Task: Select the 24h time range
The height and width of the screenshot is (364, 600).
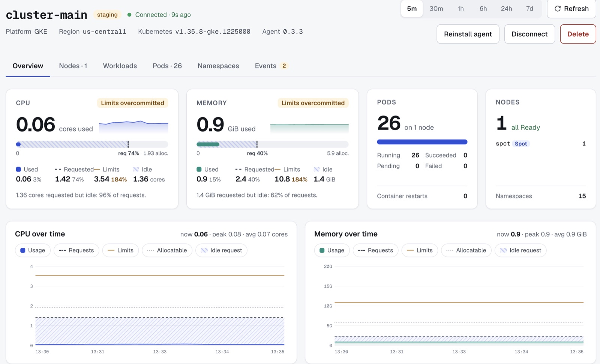Action: click(506, 9)
